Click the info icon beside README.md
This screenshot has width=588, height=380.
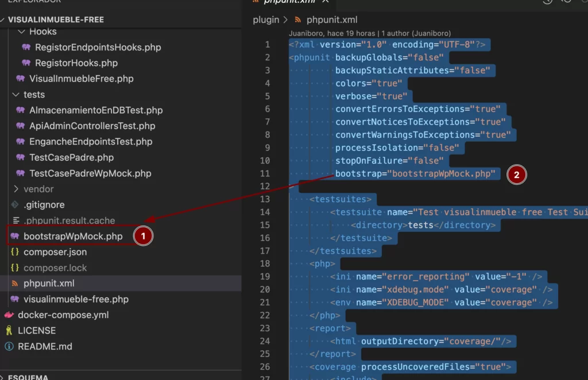tap(9, 346)
